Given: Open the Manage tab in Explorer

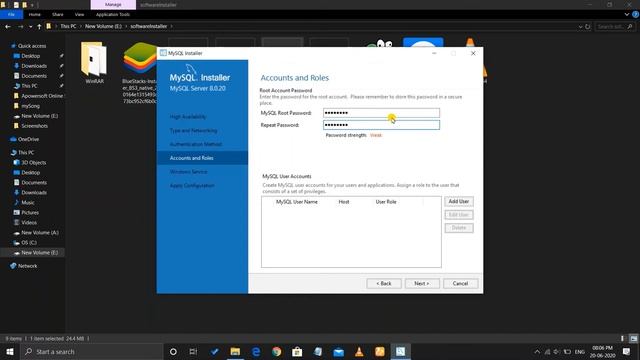Looking at the screenshot, I should 113,4.
